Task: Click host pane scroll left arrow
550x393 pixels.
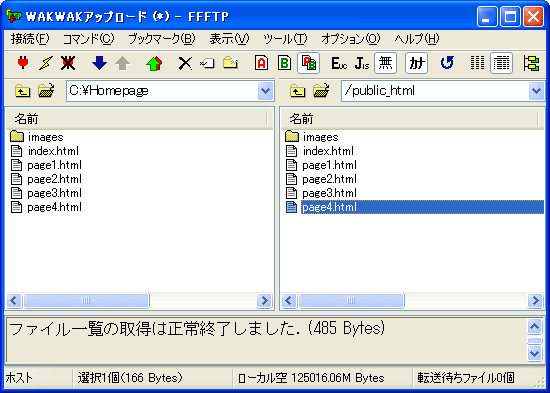Action: pyautogui.click(x=289, y=301)
